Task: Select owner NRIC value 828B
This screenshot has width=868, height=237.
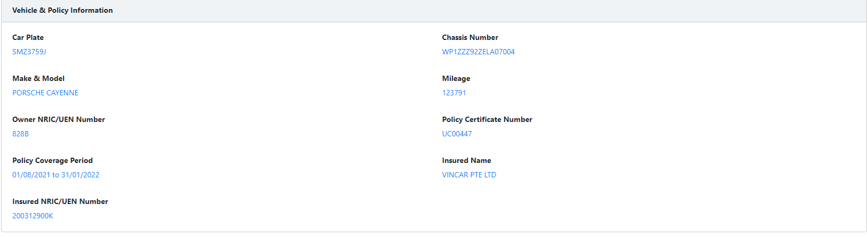Action: pos(20,134)
